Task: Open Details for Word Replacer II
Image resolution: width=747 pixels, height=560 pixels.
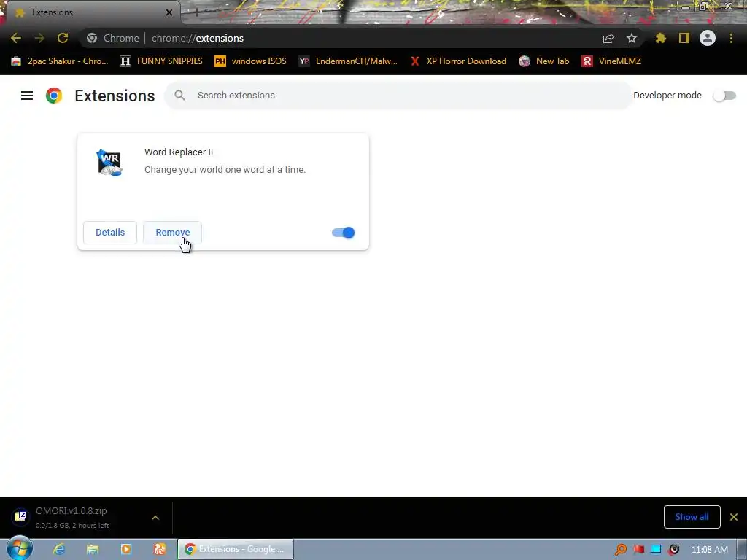Action: 110,233
